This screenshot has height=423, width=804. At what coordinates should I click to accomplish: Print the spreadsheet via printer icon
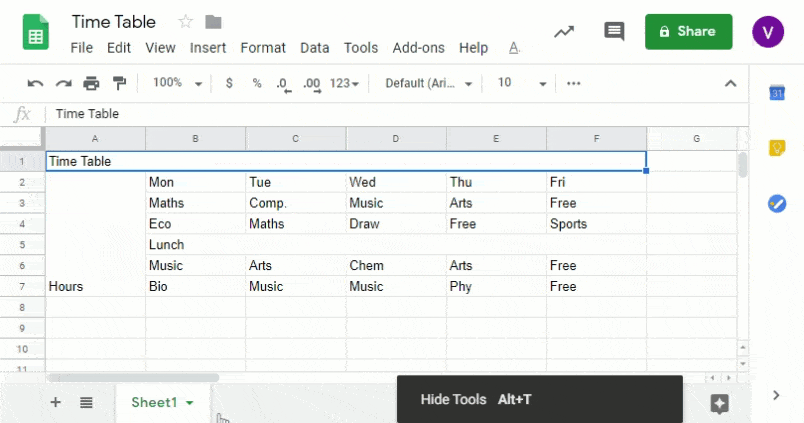91,83
